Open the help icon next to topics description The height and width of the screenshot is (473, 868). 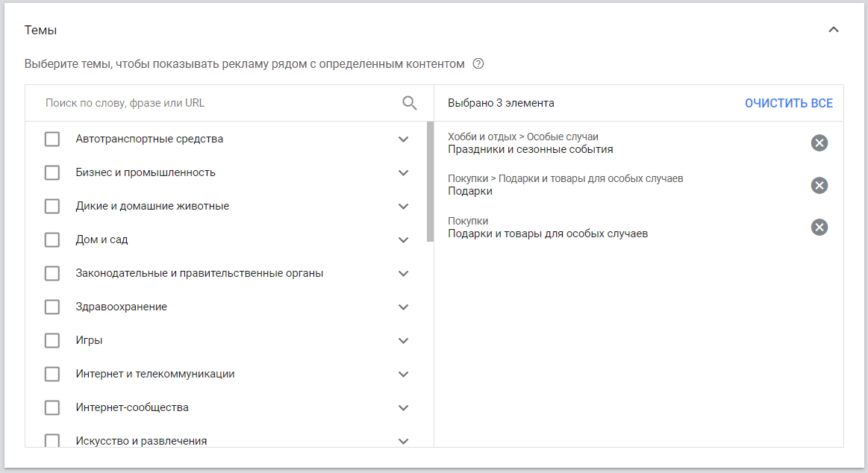coord(478,64)
